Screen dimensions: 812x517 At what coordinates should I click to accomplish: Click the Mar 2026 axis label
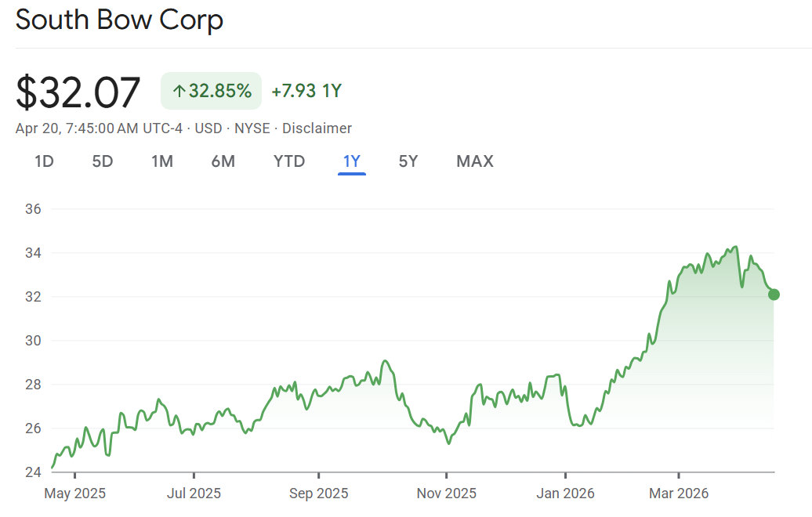click(x=679, y=493)
